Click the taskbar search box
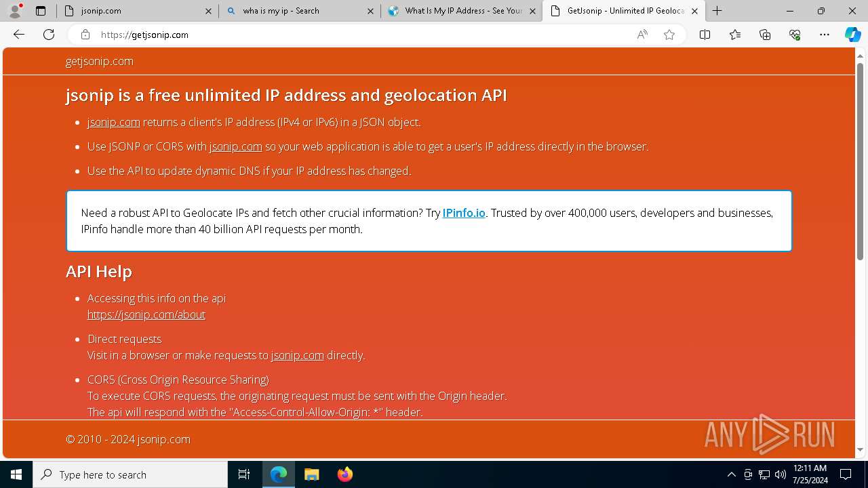 point(130,474)
